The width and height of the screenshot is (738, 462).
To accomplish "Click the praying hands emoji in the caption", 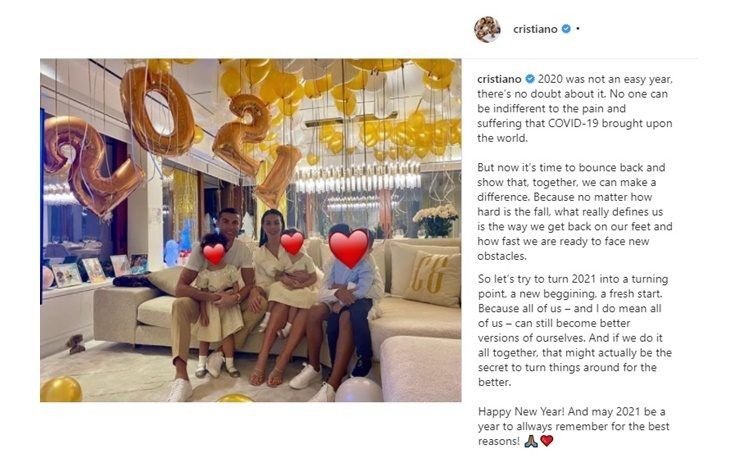I will click(x=531, y=441).
